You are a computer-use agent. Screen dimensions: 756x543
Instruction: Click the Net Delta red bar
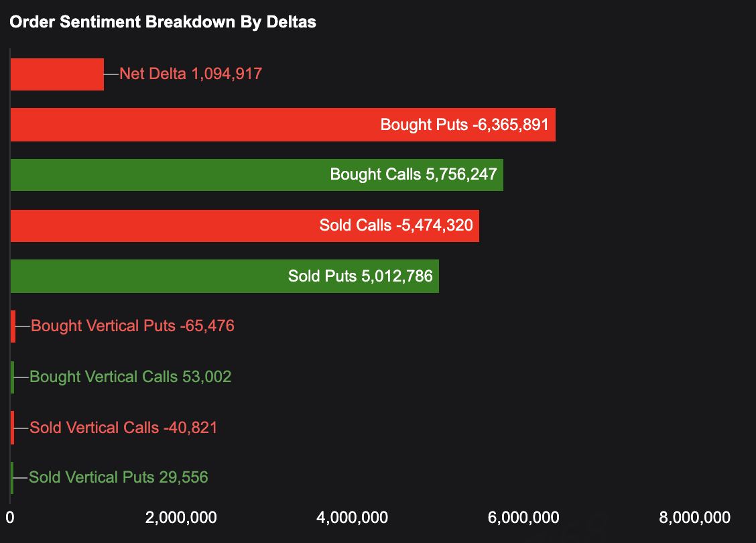57,74
